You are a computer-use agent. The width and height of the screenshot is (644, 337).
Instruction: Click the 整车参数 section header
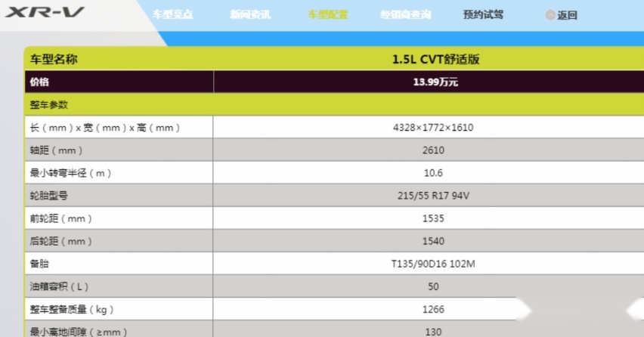pos(48,105)
